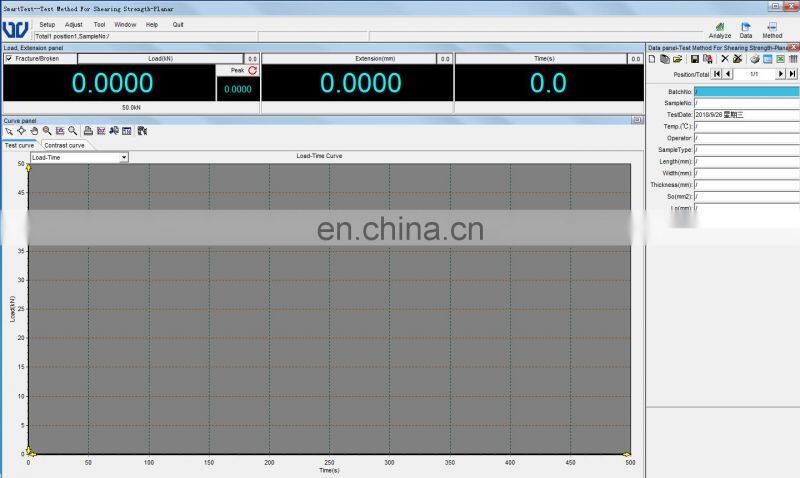Image resolution: width=800 pixels, height=478 pixels.
Task: Click the yellow axis marker at Load 50
Action: (x=28, y=167)
